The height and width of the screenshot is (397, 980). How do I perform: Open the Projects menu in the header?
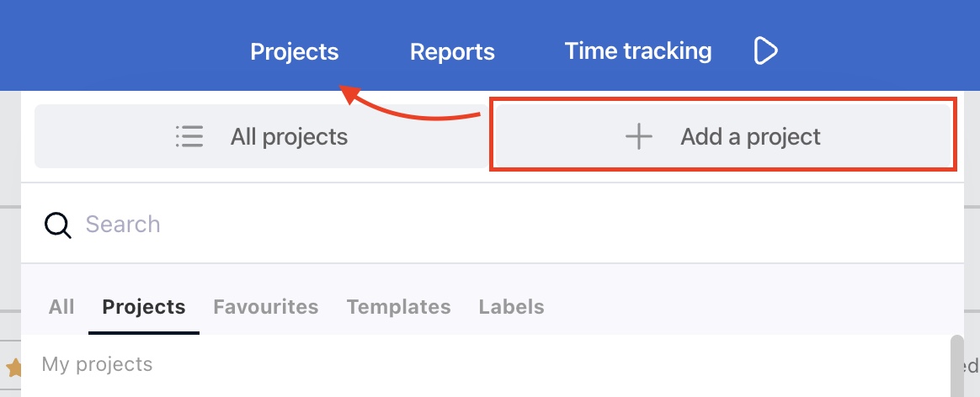click(295, 51)
